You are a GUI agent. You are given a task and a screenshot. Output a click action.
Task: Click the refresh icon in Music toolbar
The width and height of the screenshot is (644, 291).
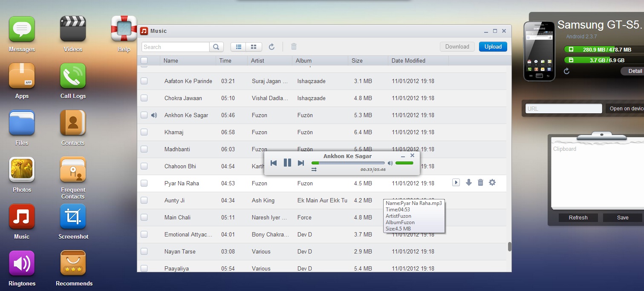(271, 47)
